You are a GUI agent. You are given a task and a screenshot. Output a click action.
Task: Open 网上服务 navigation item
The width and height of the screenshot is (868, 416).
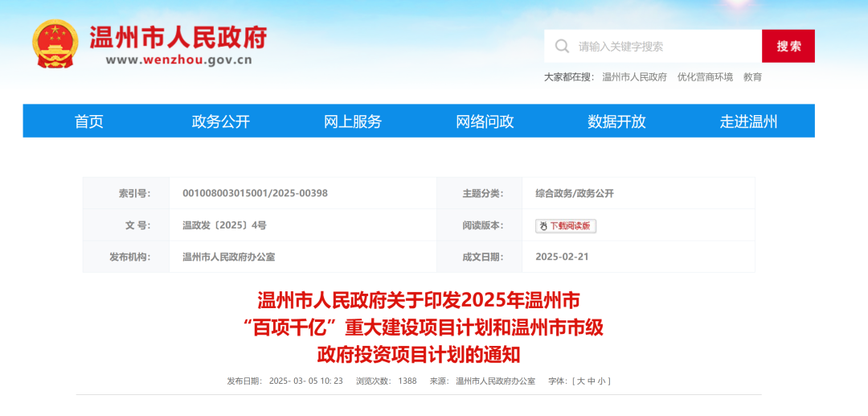pos(353,122)
